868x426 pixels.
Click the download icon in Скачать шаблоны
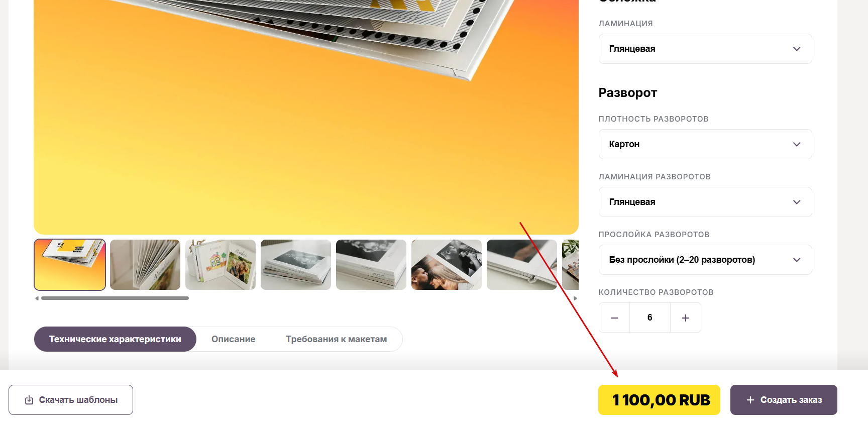[x=29, y=400]
